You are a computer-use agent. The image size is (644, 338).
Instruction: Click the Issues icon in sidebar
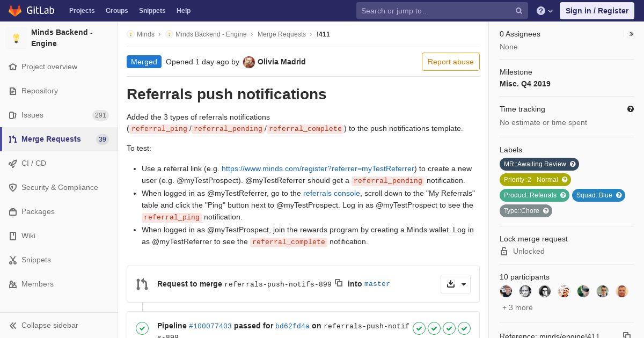point(13,115)
